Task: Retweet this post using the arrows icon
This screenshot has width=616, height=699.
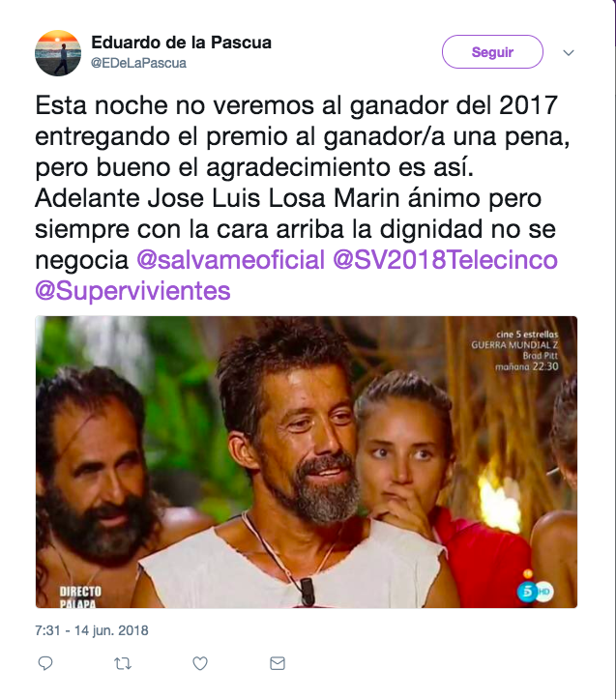Action: [123, 664]
